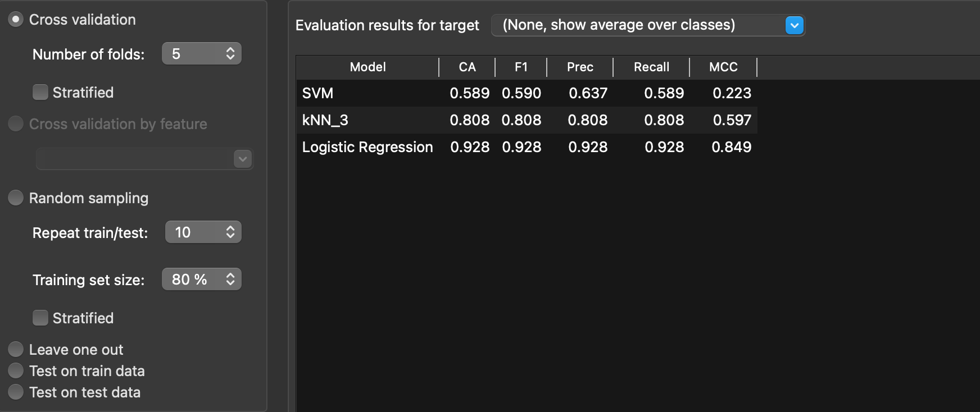Screen dimensions: 980x412
Task: Sort by the Prec column header
Action: (x=580, y=67)
